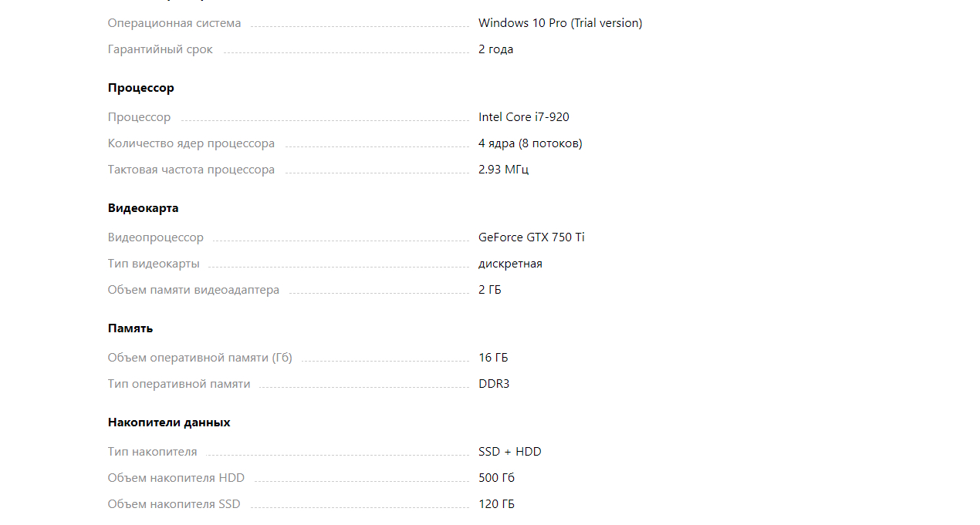This screenshot has height=525, width=980.
Task: Click the "Гарантийный срок" label
Action: (x=161, y=49)
